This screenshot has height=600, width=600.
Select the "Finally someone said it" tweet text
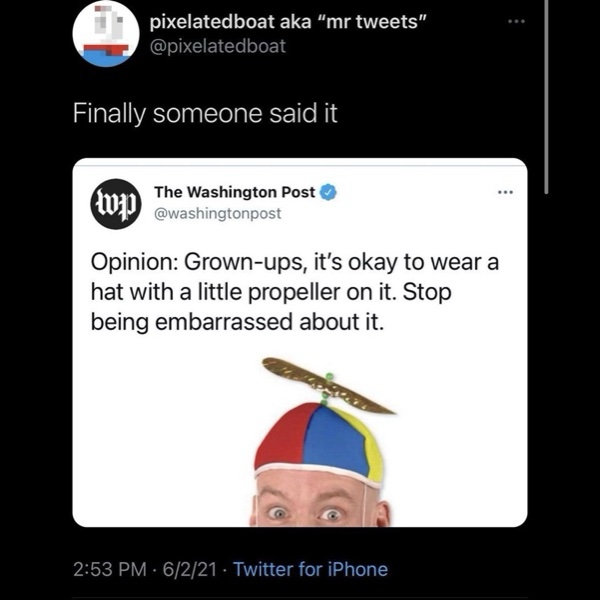click(205, 113)
